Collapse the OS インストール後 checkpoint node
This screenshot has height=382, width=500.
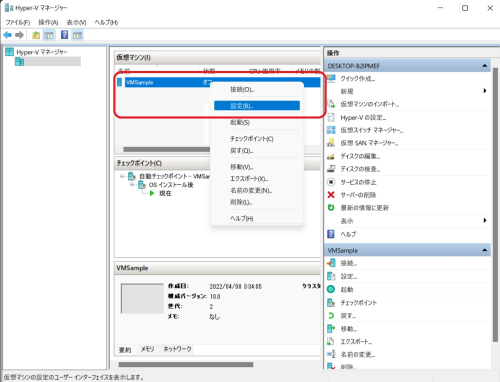click(132, 185)
